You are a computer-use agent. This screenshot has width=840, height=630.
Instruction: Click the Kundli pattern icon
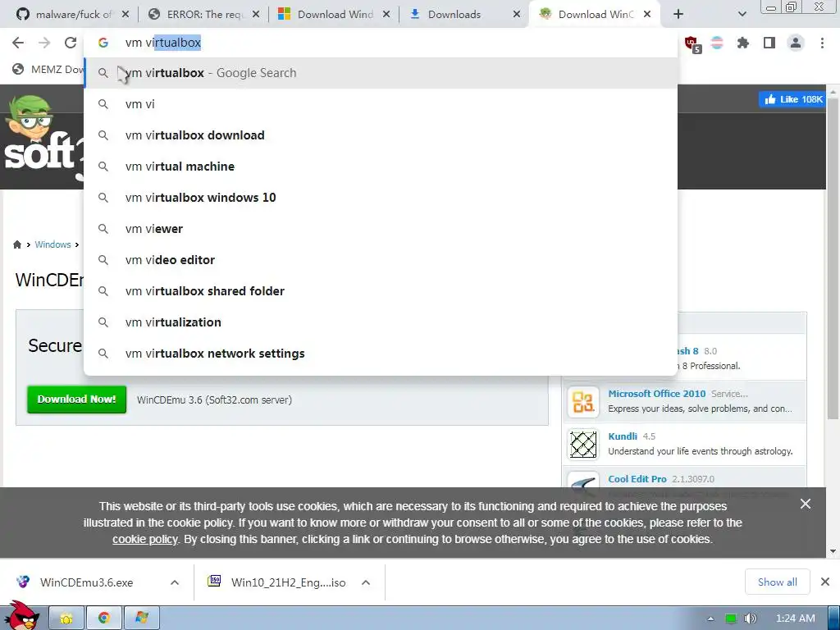pos(583,444)
